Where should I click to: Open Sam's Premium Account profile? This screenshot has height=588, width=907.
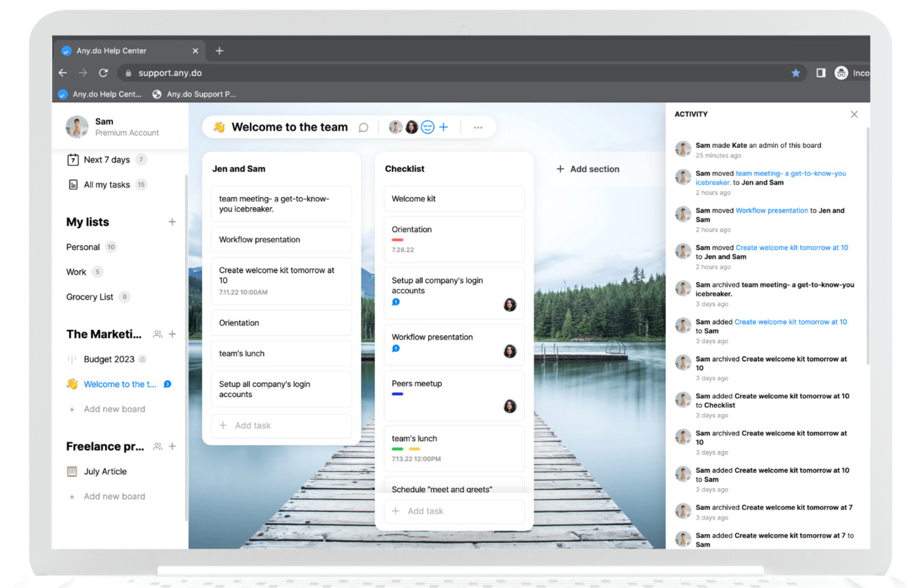point(113,127)
